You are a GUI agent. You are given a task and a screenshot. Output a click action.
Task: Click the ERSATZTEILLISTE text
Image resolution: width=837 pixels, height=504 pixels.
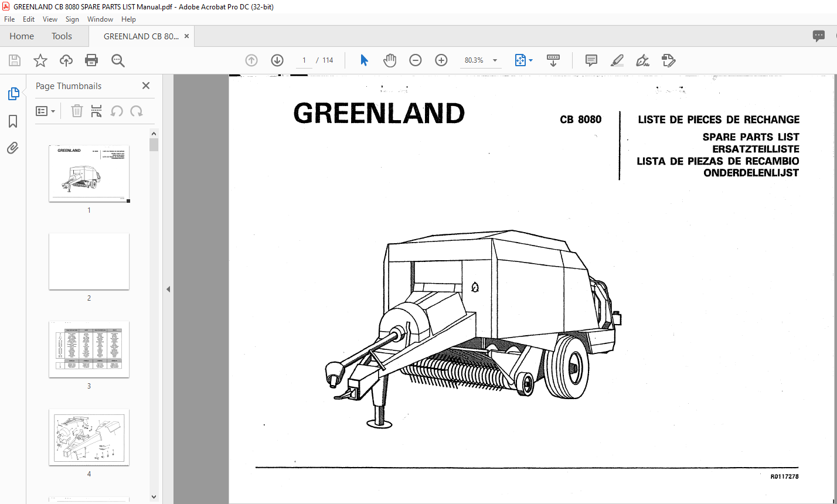[756, 149]
